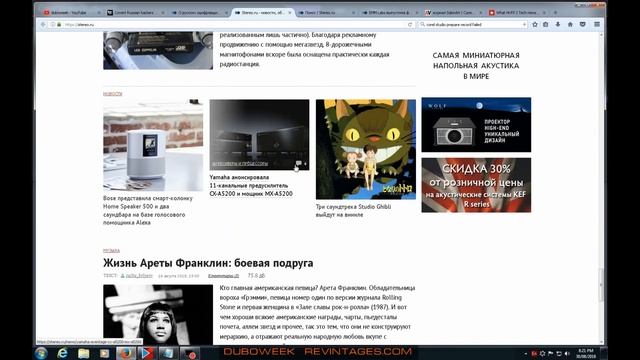Close the active Stereo.ru tab
This screenshot has width=640, height=360.
tap(290, 13)
